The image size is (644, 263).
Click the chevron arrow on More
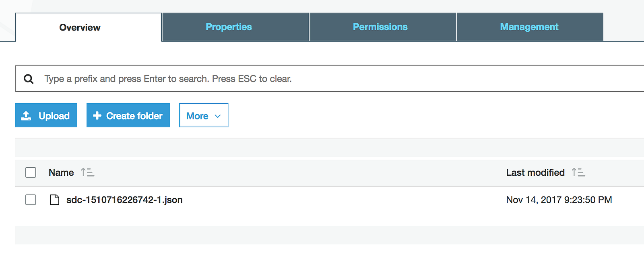pos(218,116)
